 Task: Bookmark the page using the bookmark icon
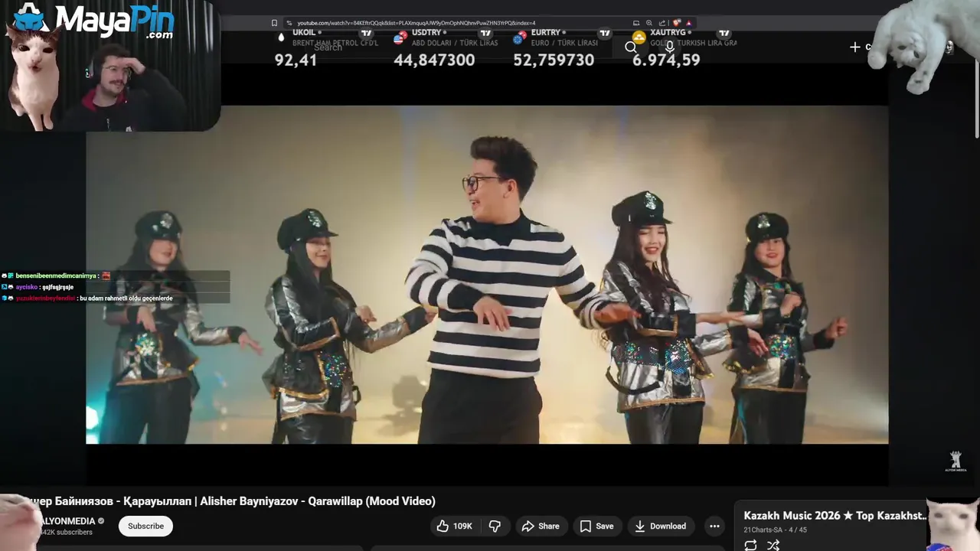coord(274,23)
